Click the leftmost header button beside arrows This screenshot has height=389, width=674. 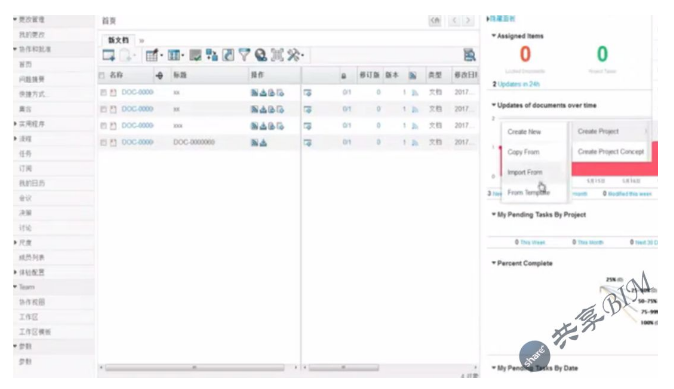tap(435, 20)
